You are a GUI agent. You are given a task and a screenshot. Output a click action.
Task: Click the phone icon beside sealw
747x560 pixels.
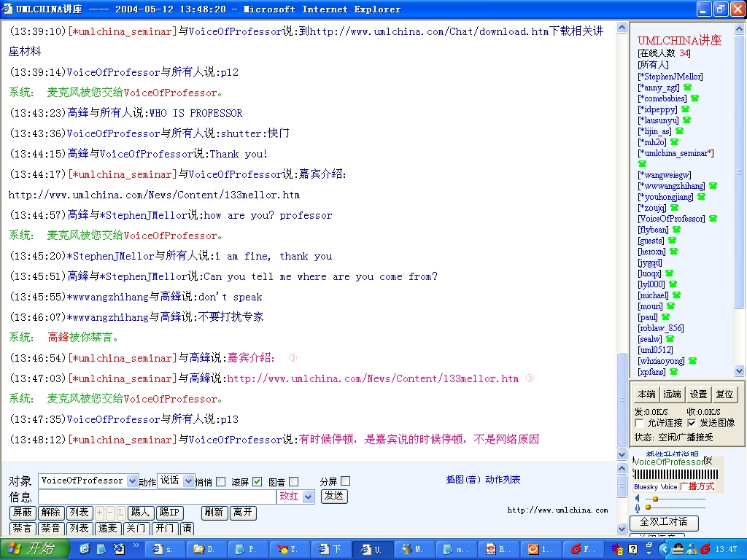[x=670, y=340]
